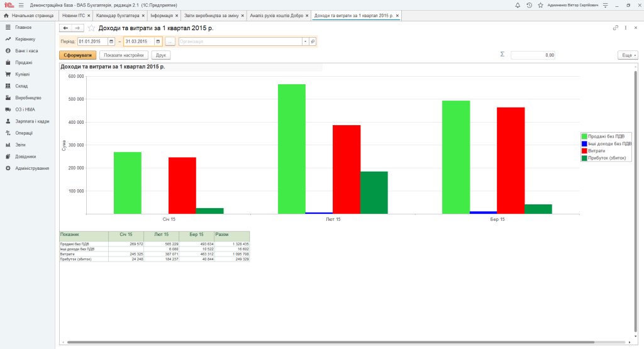Switch to Аналіз рухів коштів Добро tab
The image size is (644, 349).
click(277, 16)
